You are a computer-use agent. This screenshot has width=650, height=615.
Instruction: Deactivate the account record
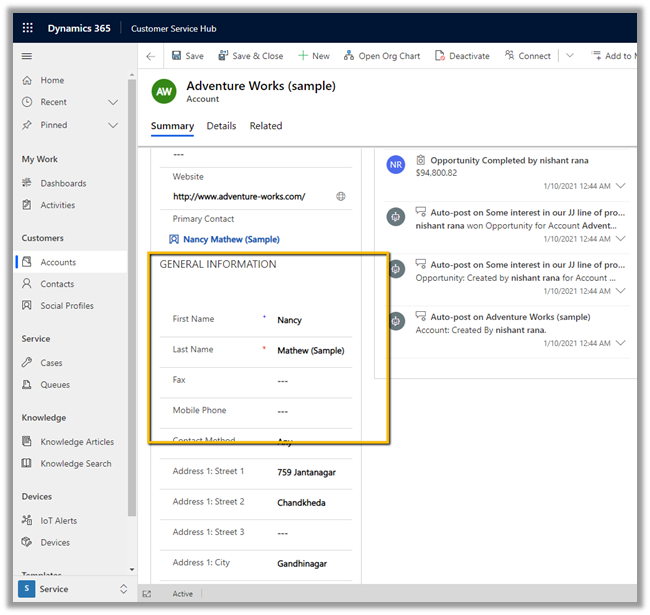click(462, 57)
